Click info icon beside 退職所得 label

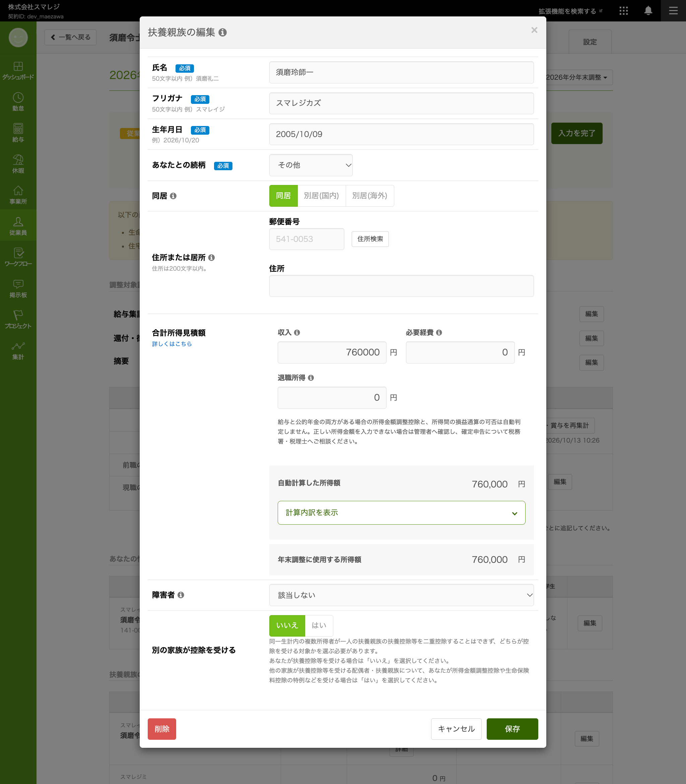click(x=311, y=378)
